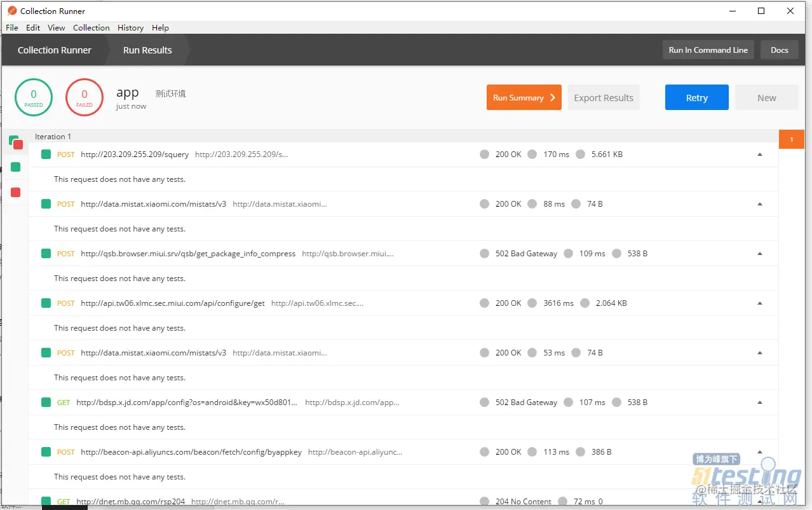Open the File menu
The width and height of the screenshot is (812, 510).
pyautogui.click(x=12, y=27)
